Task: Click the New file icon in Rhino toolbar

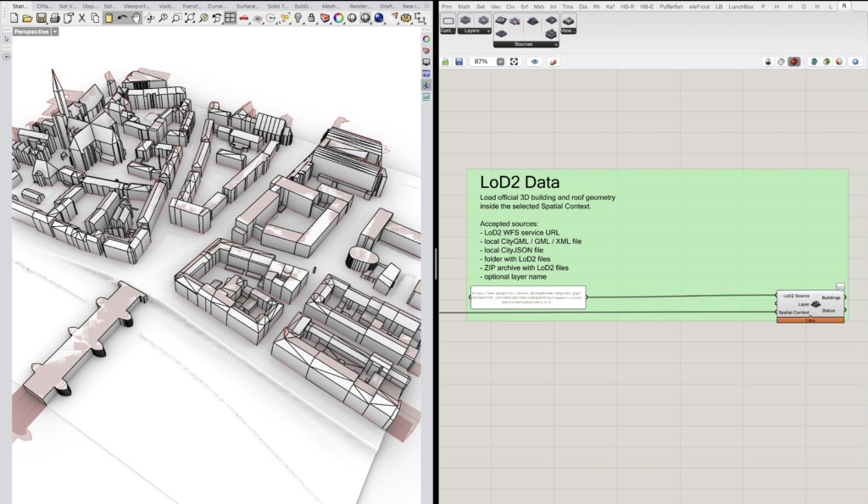Action: click(14, 19)
